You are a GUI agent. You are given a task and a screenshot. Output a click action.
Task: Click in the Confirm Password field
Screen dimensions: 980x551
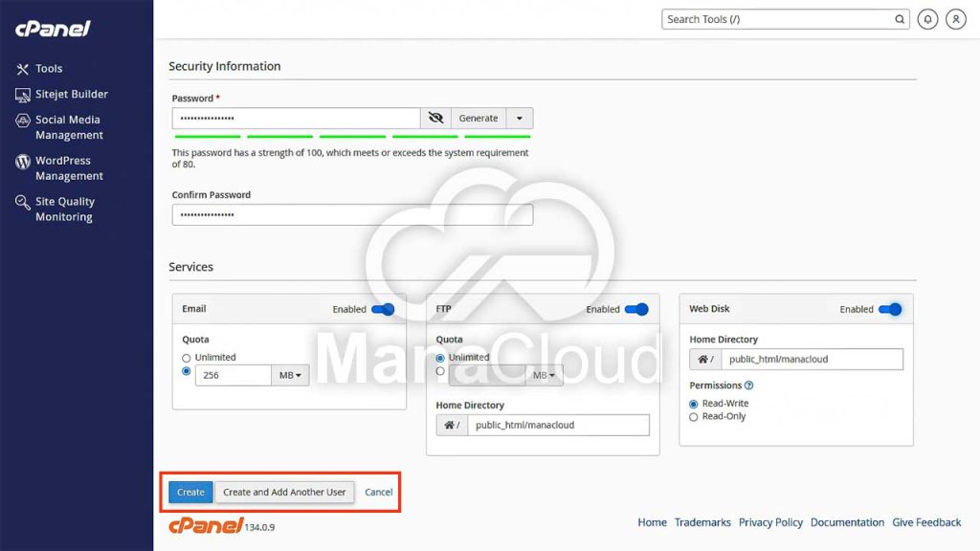[352, 215]
